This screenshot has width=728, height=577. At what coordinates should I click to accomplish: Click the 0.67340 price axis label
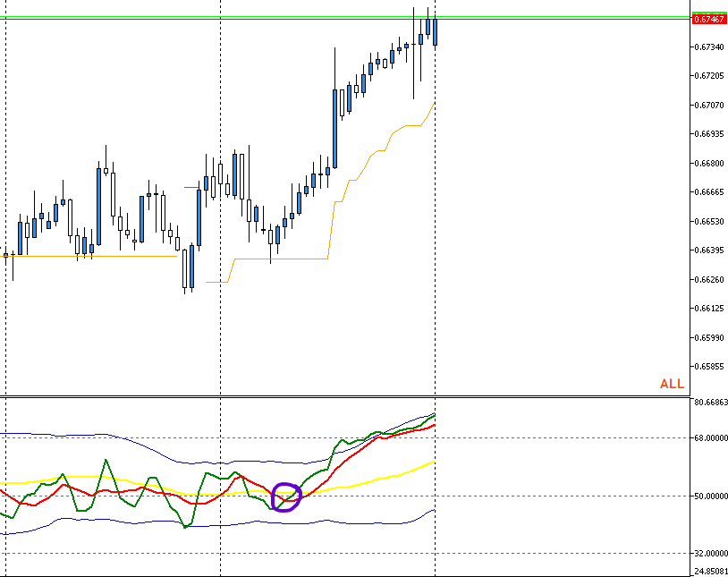[709, 47]
